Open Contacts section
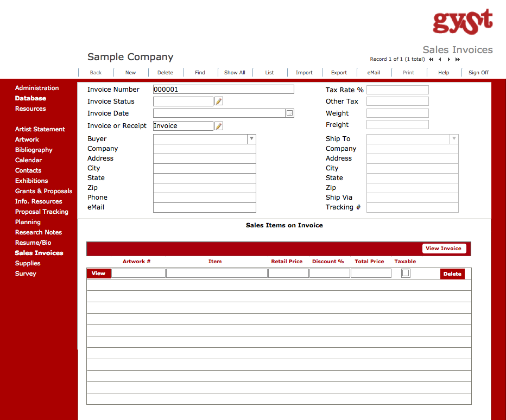This screenshot has width=506, height=420. click(28, 170)
